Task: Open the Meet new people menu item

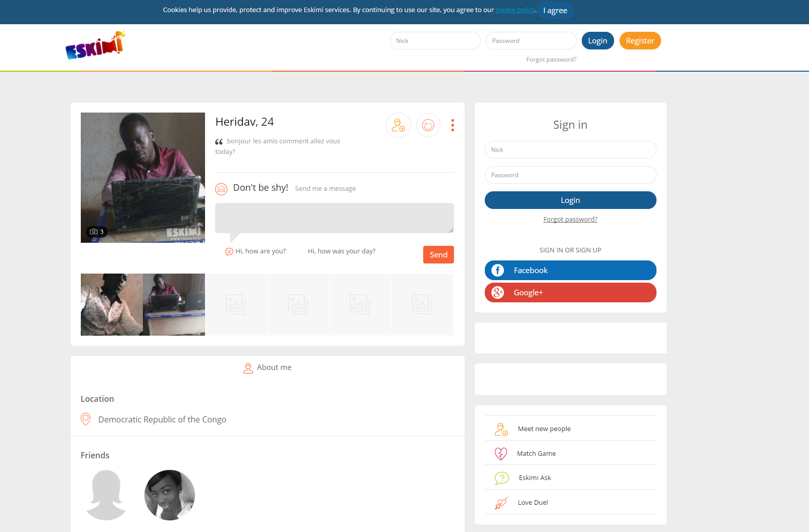Action: pos(570,429)
